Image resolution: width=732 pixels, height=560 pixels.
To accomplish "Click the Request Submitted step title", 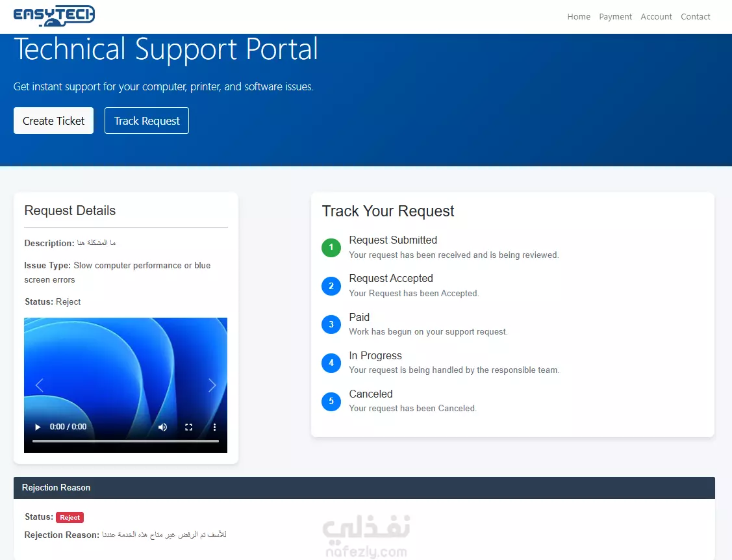I will coord(393,240).
